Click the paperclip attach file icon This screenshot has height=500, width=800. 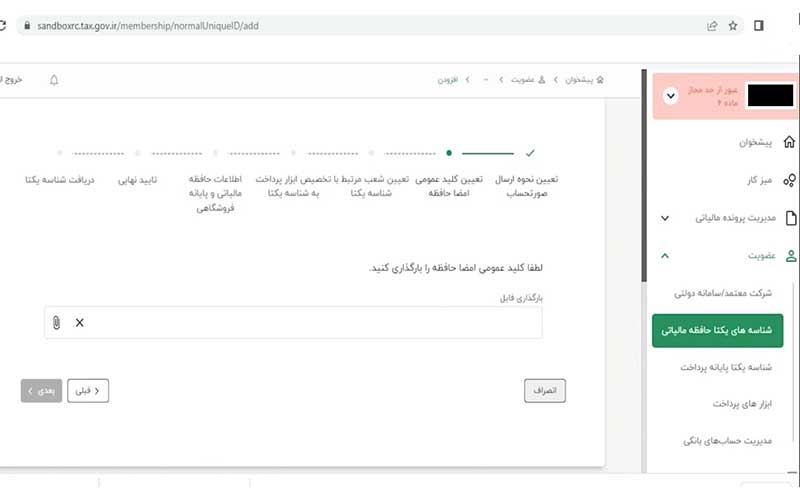click(57, 322)
